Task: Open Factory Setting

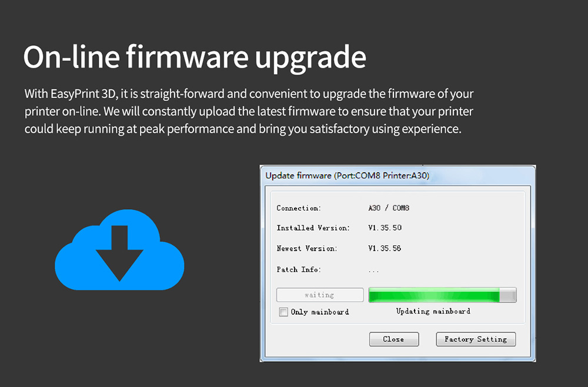Action: 476,339
